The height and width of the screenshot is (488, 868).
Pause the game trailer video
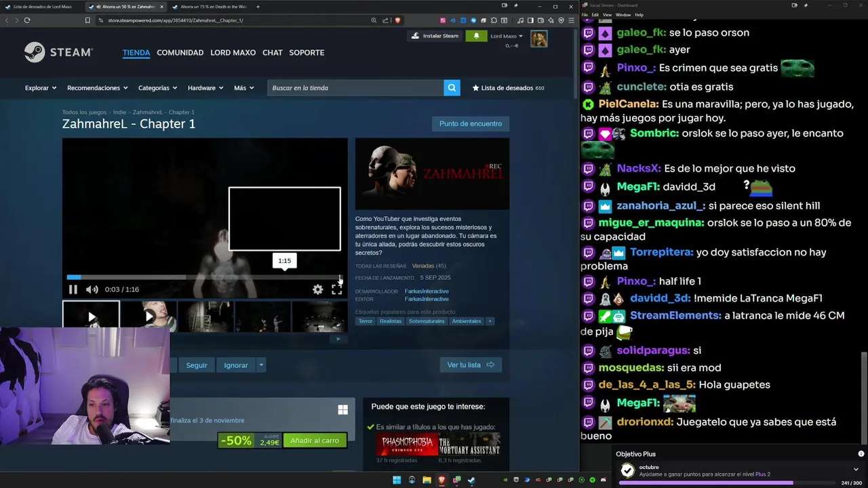pyautogui.click(x=73, y=289)
